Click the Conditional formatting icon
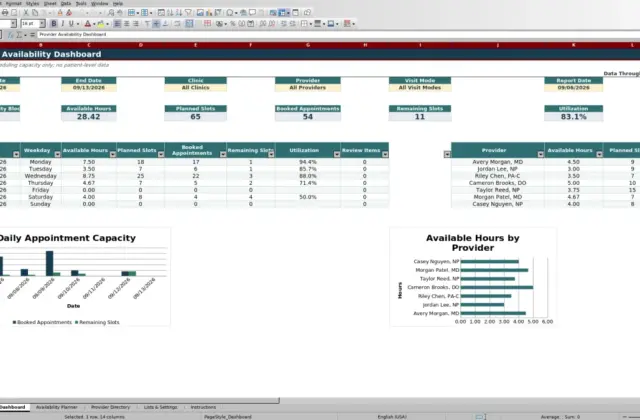Viewport: 640px width, 420px height. coord(347,24)
